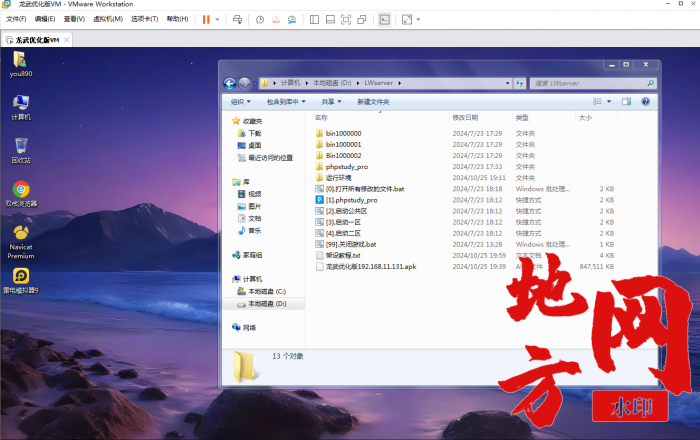Click the send Ctrl+Alt+Del toolbar icon

point(238,20)
